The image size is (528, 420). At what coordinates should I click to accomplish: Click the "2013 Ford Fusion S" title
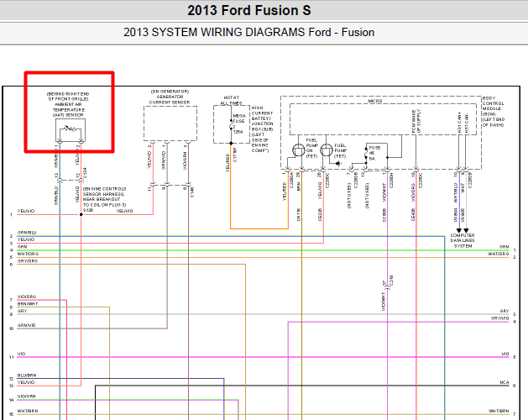249,10
